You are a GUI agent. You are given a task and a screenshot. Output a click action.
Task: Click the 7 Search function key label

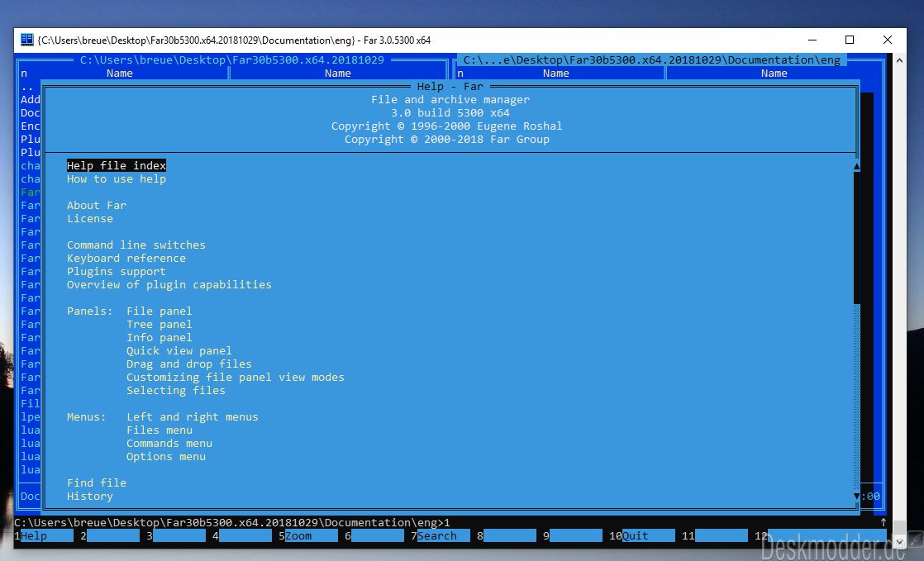tap(441, 535)
